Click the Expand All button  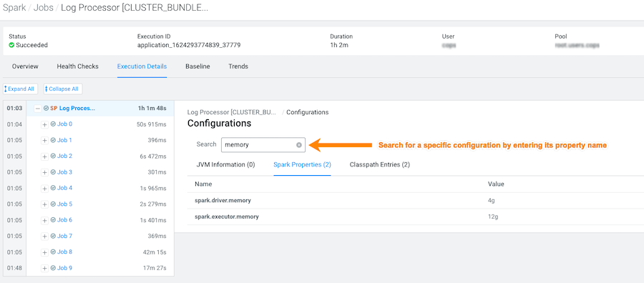pos(21,89)
